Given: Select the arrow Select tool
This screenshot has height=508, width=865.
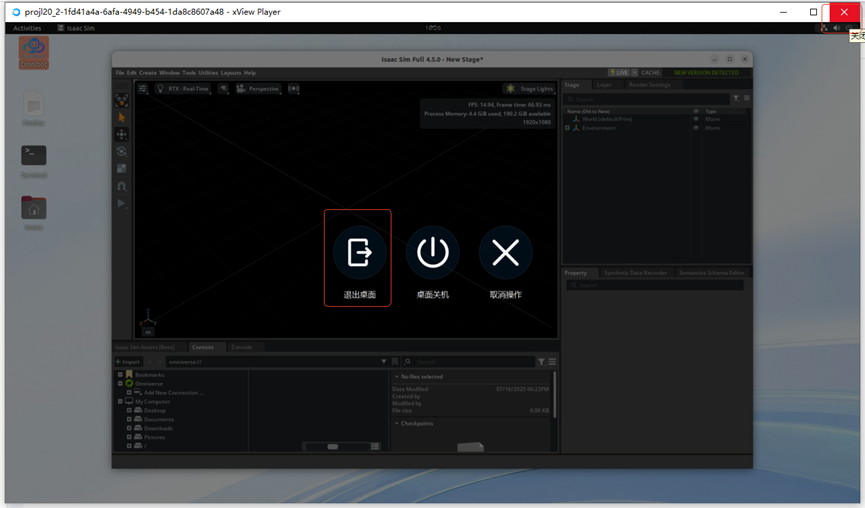Looking at the screenshot, I should pyautogui.click(x=121, y=117).
